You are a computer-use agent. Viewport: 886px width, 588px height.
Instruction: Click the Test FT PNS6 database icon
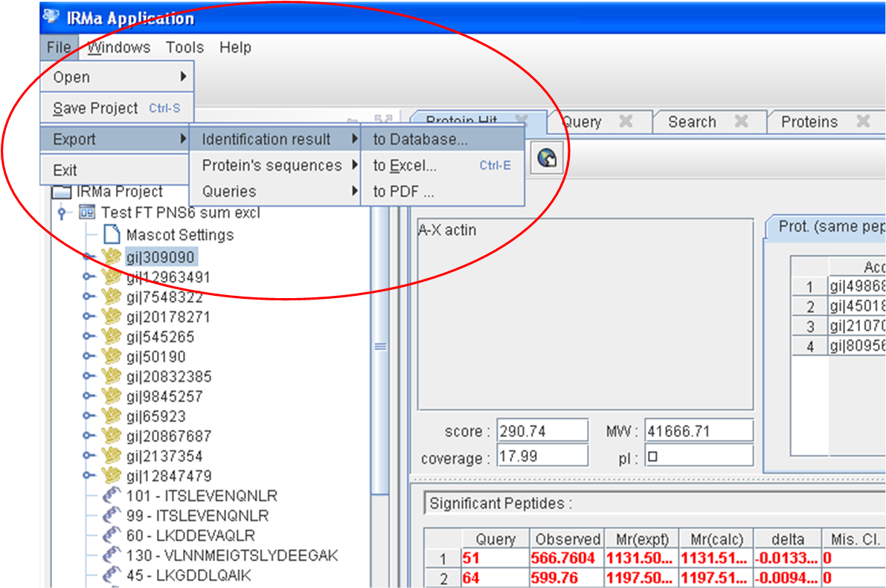click(x=88, y=213)
